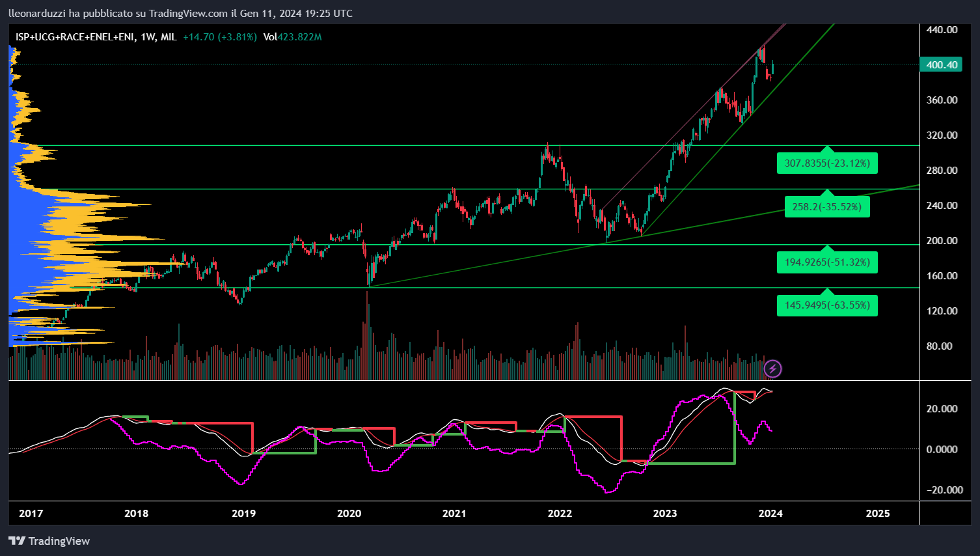Click the +14.70 (+3.81%) change value

(x=220, y=37)
